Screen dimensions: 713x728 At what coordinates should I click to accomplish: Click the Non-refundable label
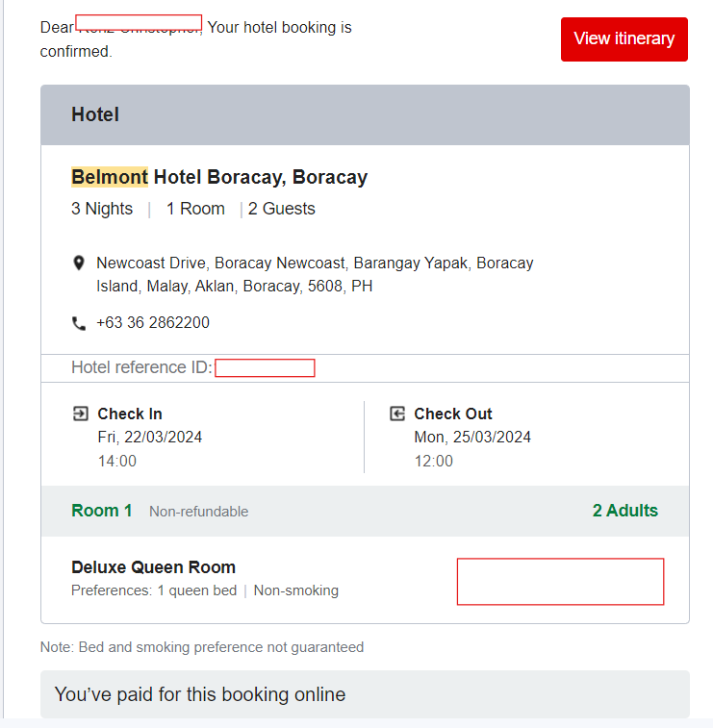pyautogui.click(x=198, y=512)
